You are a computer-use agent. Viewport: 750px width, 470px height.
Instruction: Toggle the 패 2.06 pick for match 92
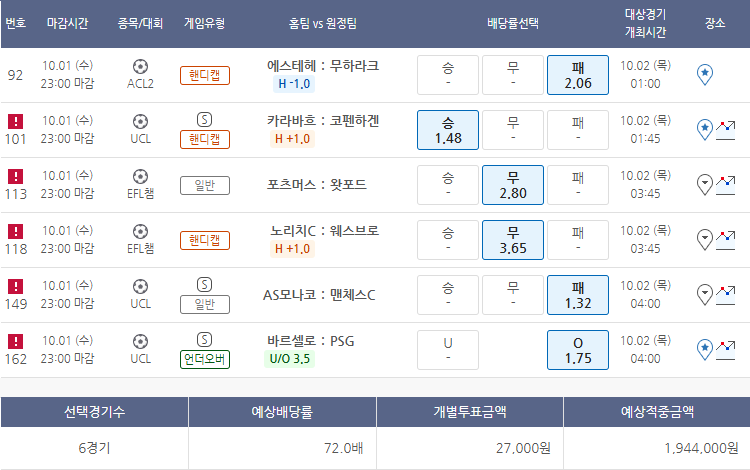pos(577,75)
